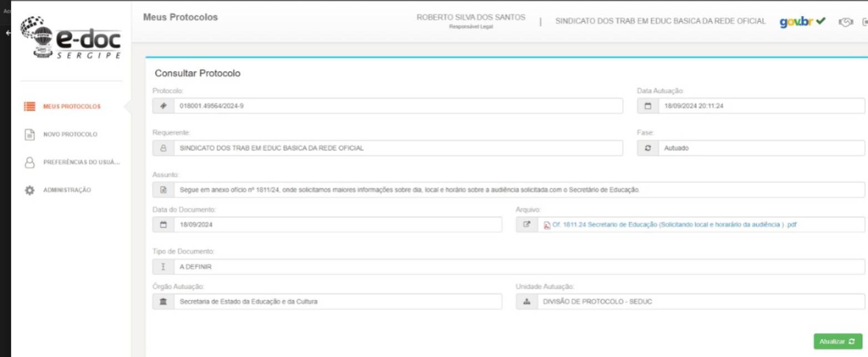The height and width of the screenshot is (357, 868).
Task: Click the Novo Protocolo document icon
Action: pos(30,134)
